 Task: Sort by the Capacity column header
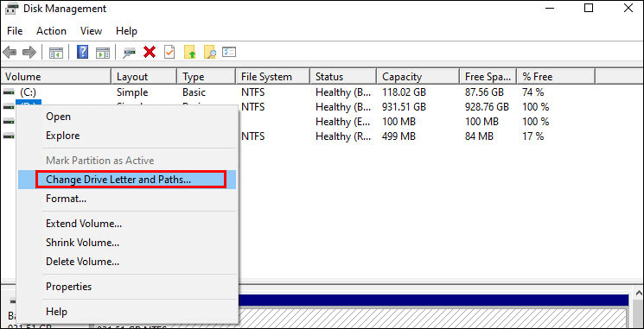coord(418,77)
